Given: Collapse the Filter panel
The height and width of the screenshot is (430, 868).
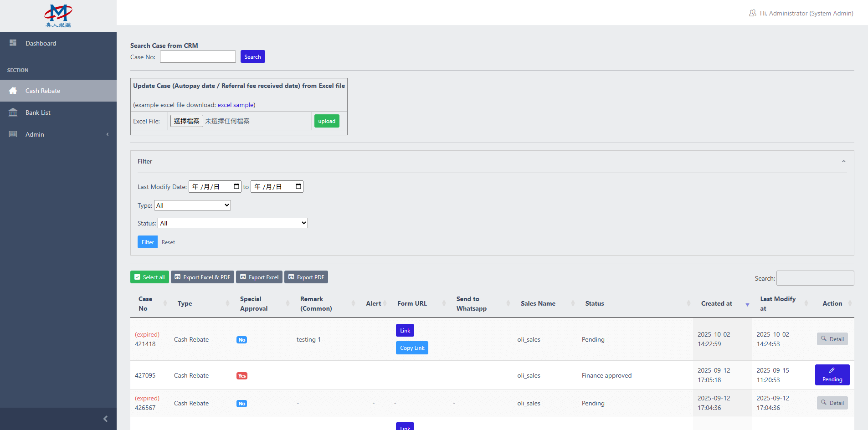Looking at the screenshot, I should pyautogui.click(x=843, y=161).
